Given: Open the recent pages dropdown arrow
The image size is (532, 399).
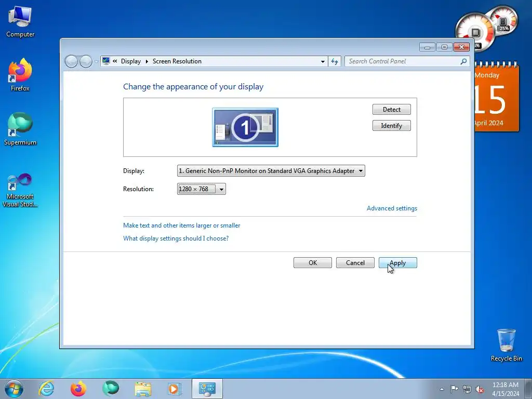Looking at the screenshot, I should (96, 62).
